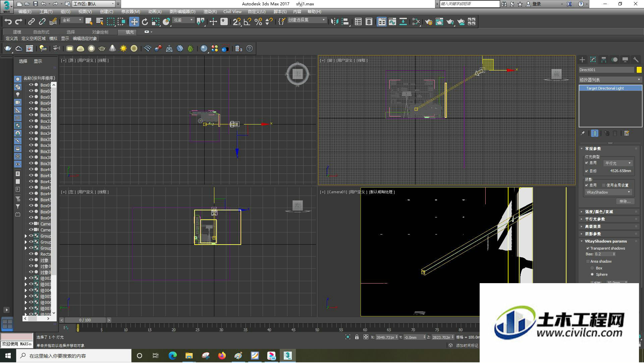Open the Select by Name list
The image size is (644, 363).
[100, 22]
